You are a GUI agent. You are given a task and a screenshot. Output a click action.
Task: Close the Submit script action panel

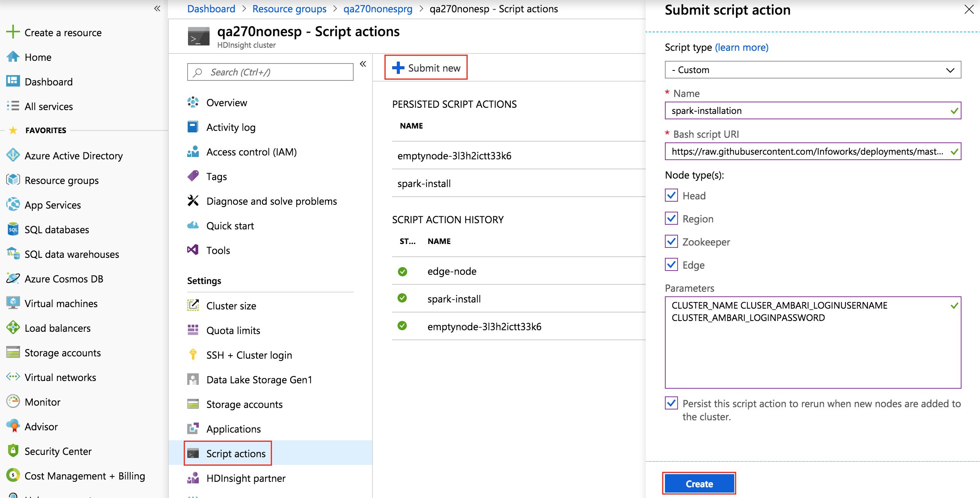click(x=969, y=9)
